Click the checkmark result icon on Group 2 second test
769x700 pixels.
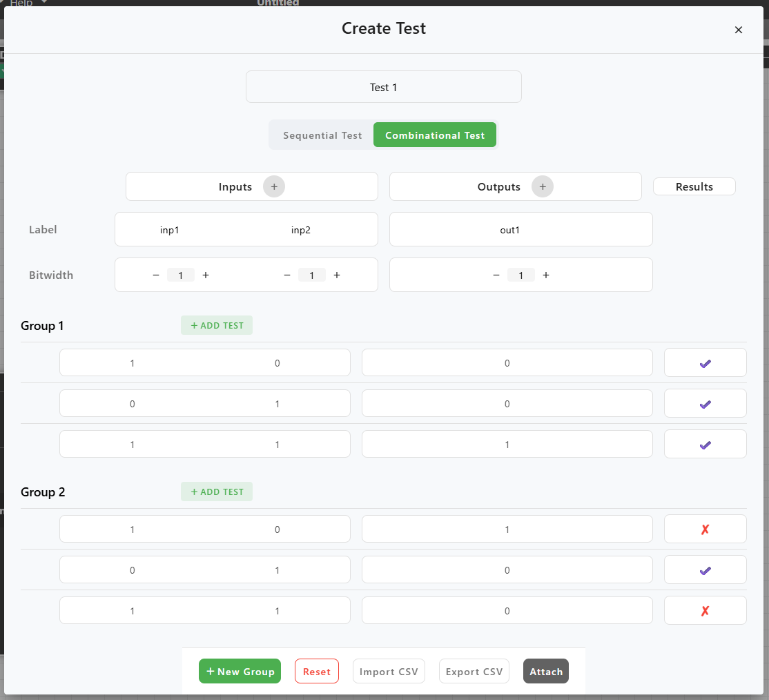(x=705, y=570)
